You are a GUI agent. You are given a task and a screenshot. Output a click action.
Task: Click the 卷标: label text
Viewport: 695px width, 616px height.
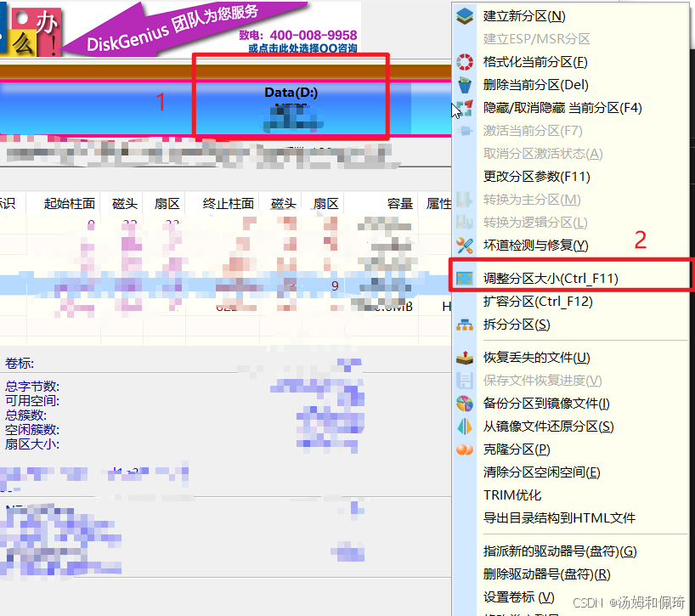[x=20, y=364]
